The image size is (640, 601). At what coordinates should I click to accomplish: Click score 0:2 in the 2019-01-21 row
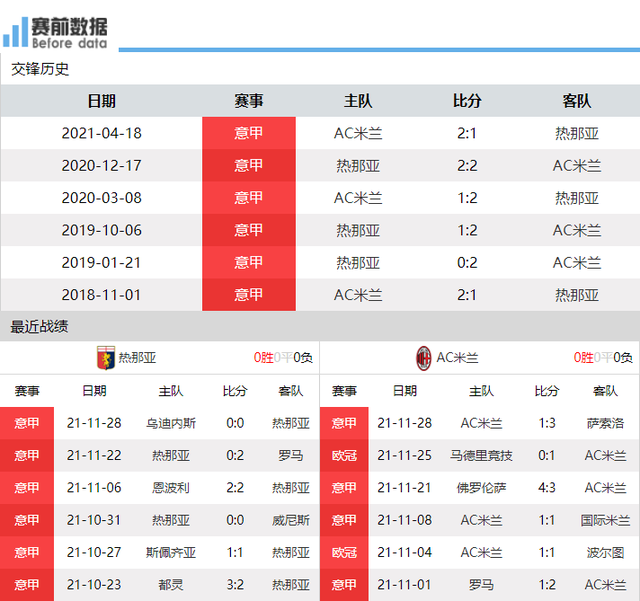click(x=467, y=263)
